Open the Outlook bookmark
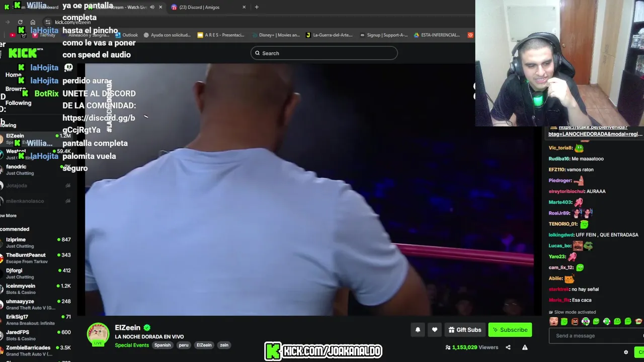The height and width of the screenshot is (362, 644). (126, 35)
